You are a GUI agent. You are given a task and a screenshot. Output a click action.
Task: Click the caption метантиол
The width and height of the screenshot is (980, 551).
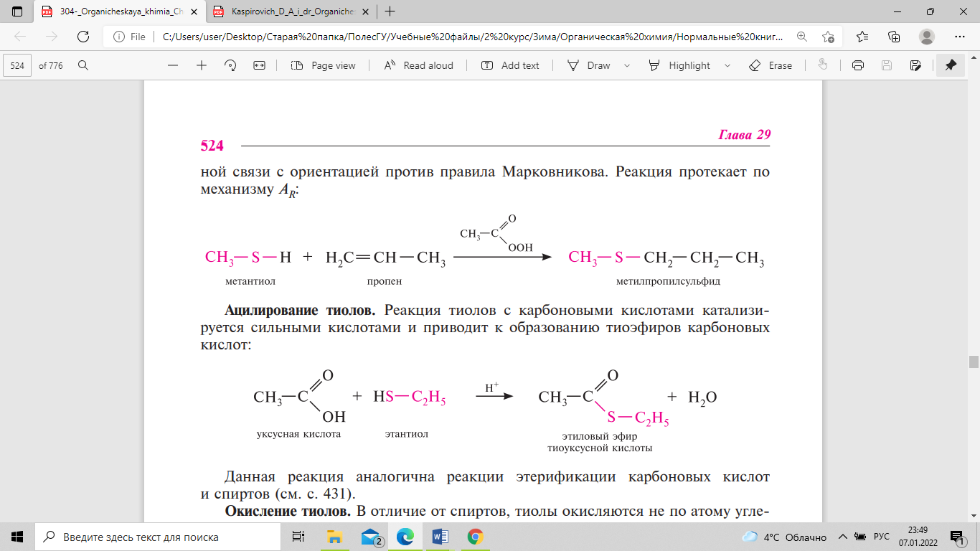coord(250,281)
